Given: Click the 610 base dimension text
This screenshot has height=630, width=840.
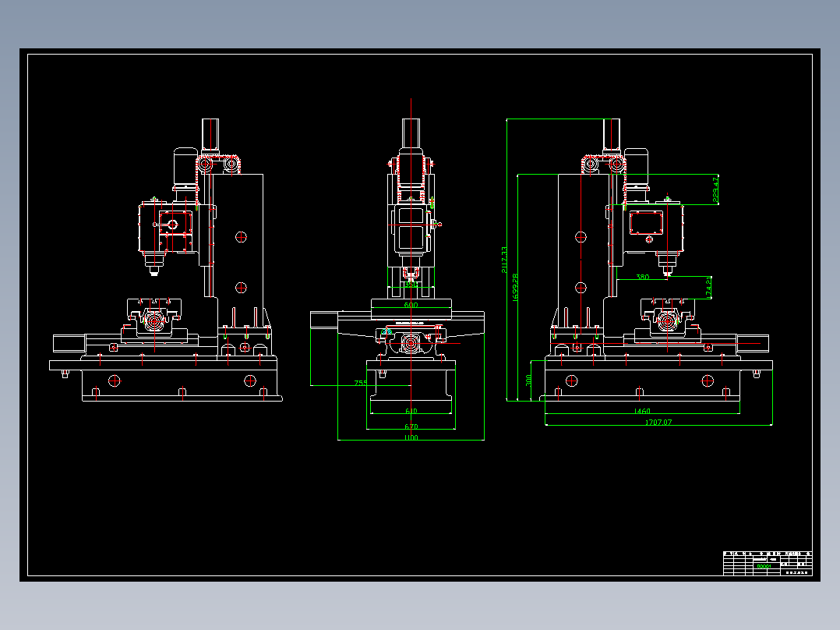Looking at the screenshot, I should [x=411, y=411].
